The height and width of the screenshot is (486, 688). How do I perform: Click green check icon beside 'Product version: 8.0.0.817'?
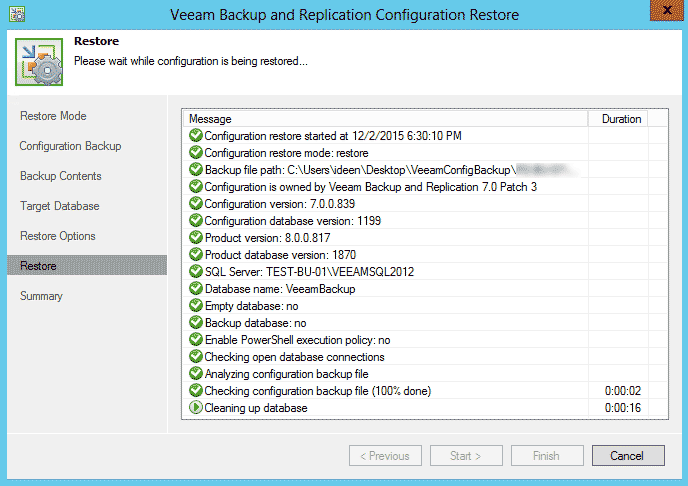195,237
